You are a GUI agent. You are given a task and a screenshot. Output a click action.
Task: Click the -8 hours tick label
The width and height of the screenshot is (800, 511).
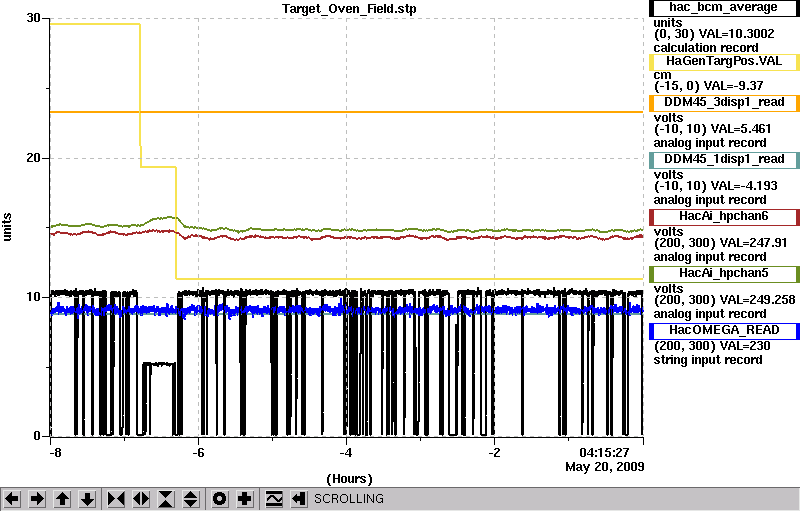pyautogui.click(x=56, y=453)
